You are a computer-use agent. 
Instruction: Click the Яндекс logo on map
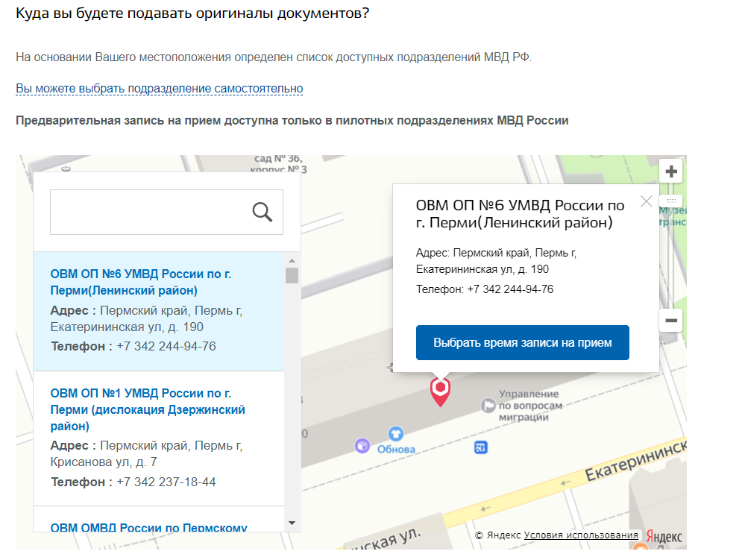coord(664,536)
